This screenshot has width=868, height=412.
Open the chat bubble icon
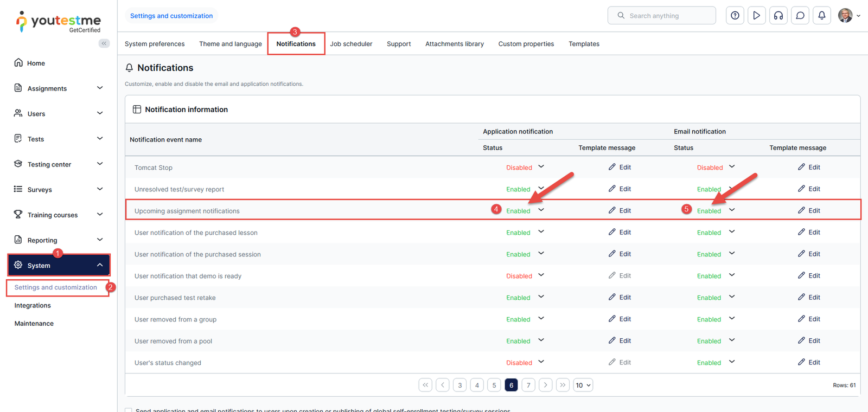(800, 16)
